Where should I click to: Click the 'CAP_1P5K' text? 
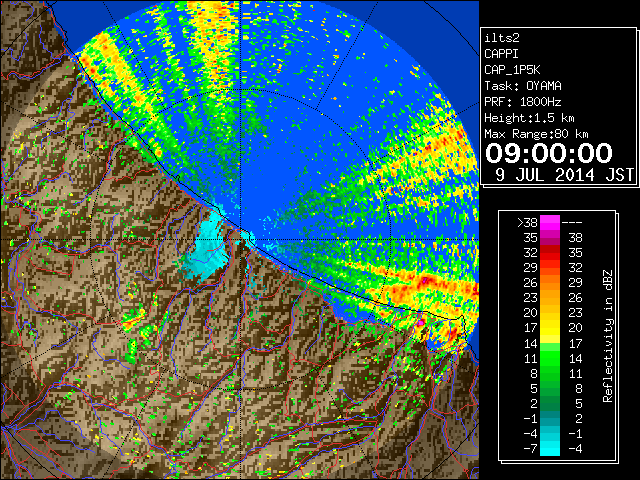512,70
